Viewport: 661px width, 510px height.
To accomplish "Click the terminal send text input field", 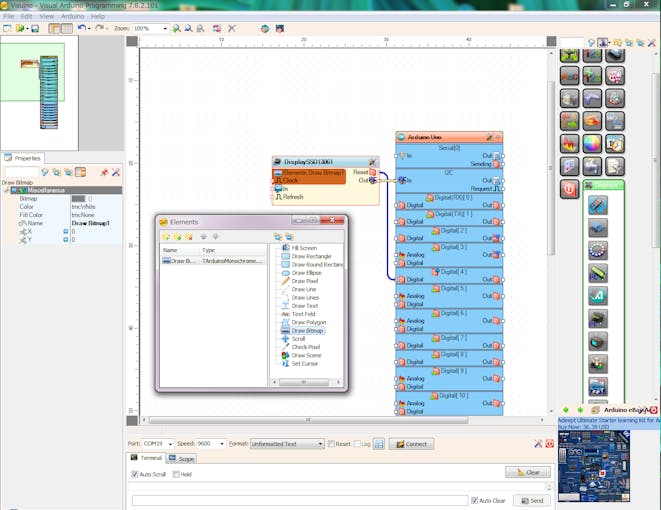I will click(x=300, y=500).
